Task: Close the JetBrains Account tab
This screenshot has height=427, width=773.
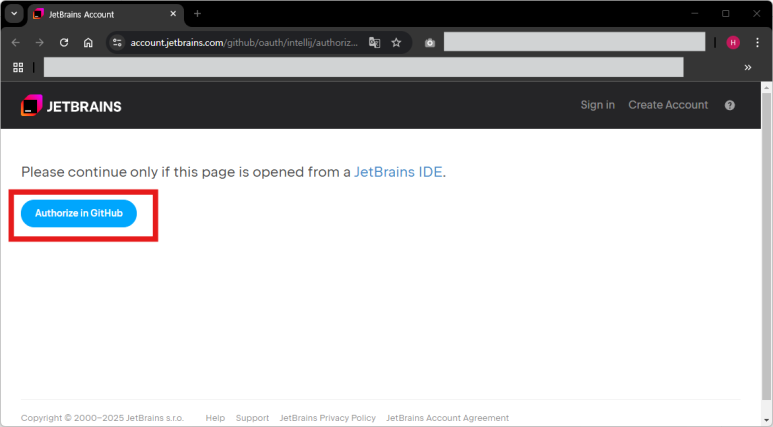Action: 173,14
